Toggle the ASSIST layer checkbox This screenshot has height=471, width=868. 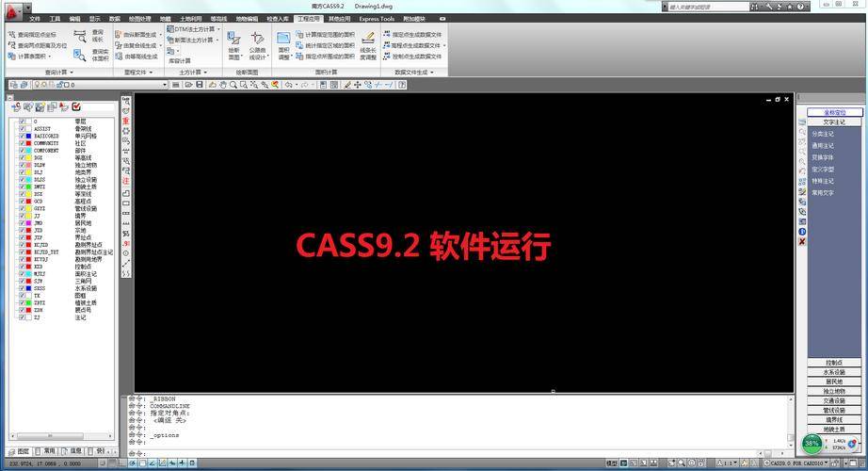pos(23,128)
